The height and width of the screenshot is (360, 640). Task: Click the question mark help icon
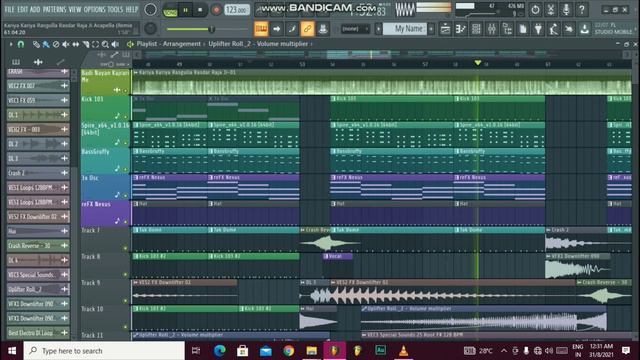coord(582,9)
